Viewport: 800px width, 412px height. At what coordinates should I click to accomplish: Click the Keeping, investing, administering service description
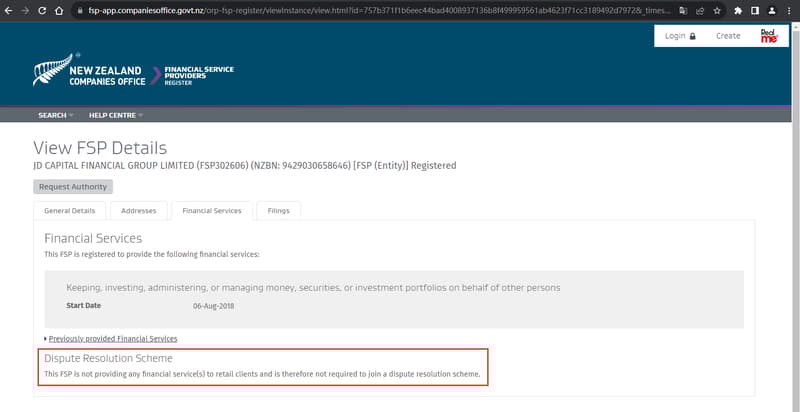(x=313, y=288)
